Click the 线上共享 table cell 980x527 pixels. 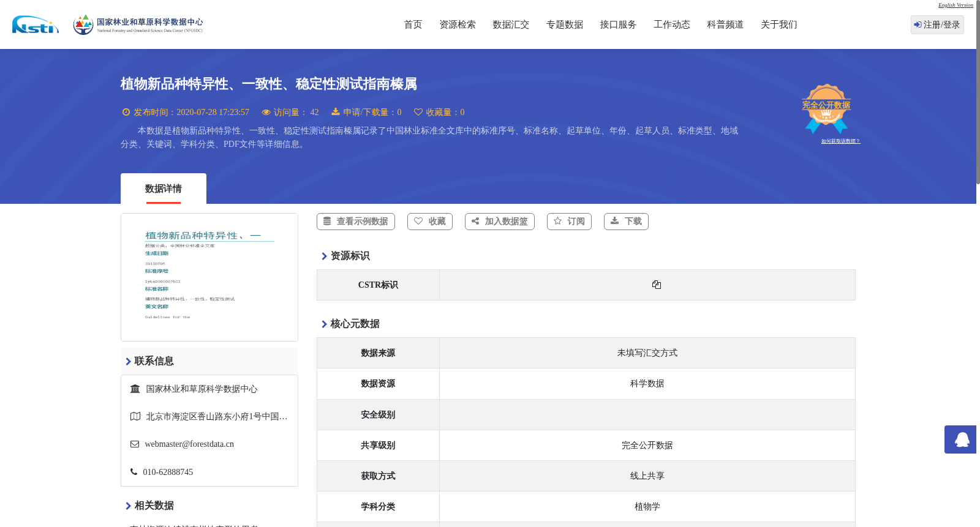(647, 476)
